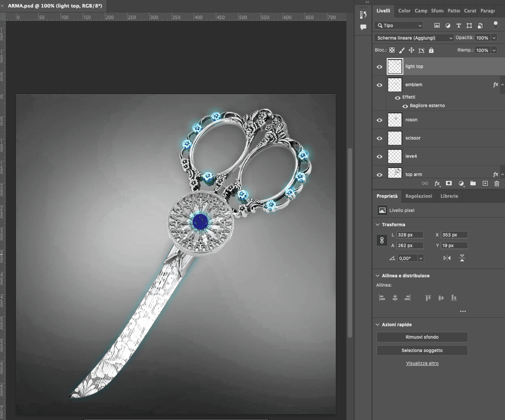Add a layer mask from the bottom bar
This screenshot has width=505, height=420.
coord(449,183)
